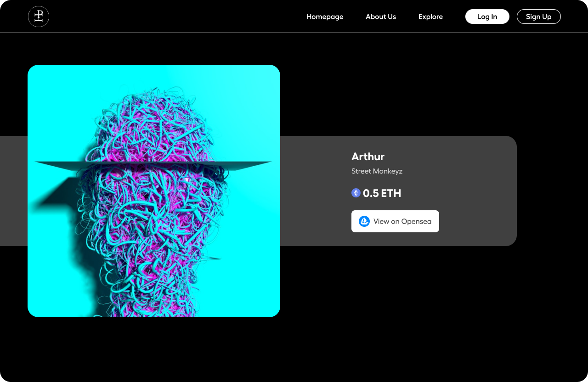Click the dark hat brim in artwork

coord(154,165)
